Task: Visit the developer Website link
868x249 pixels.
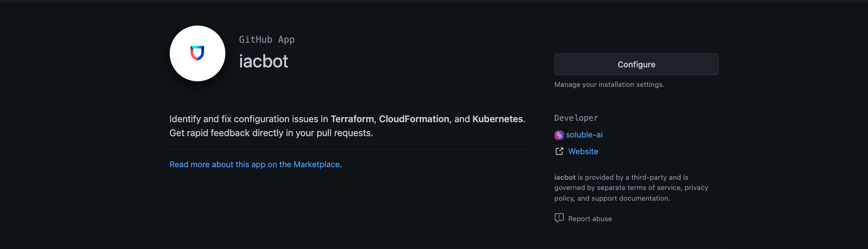Action: [x=583, y=151]
